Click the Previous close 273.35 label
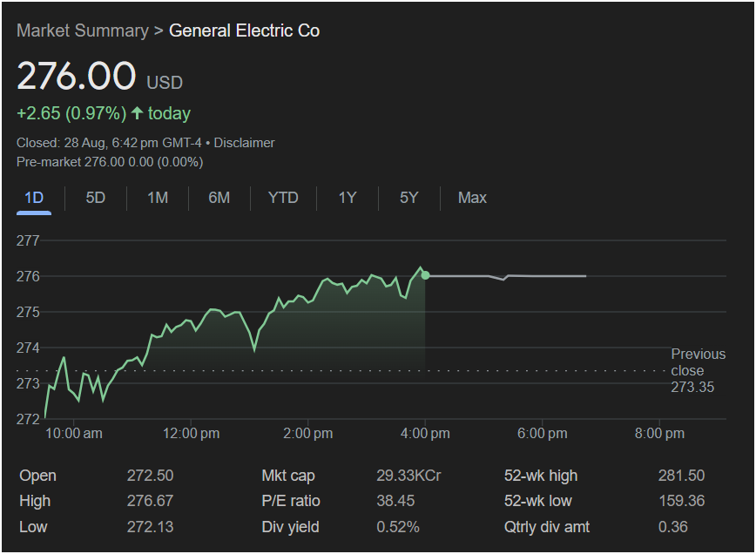Screen dimensions: 756x554 (697, 370)
